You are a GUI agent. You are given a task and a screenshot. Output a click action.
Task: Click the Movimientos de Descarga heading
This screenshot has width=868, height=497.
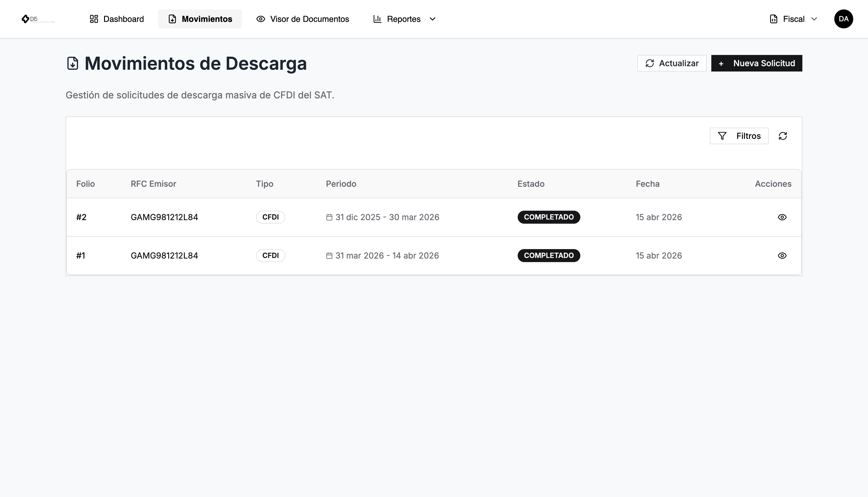coord(196,64)
